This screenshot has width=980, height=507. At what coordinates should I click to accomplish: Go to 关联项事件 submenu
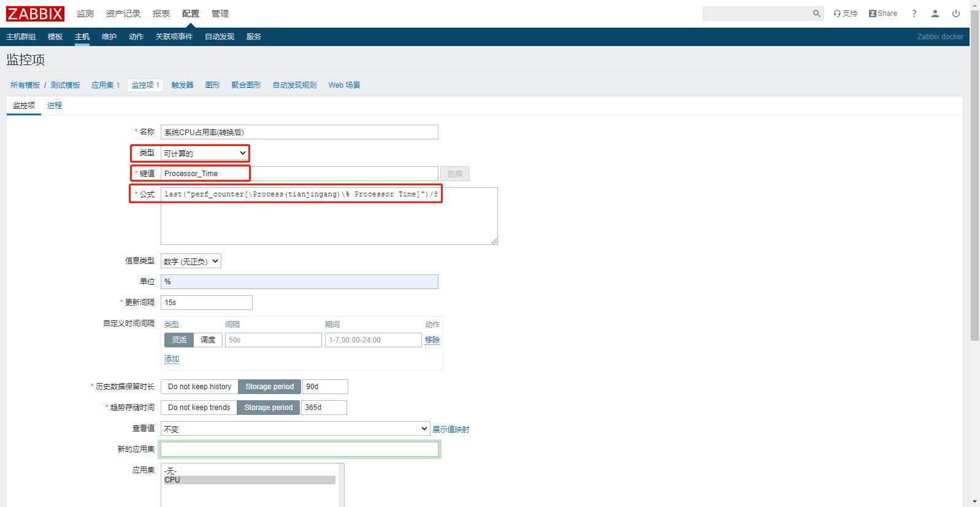174,37
